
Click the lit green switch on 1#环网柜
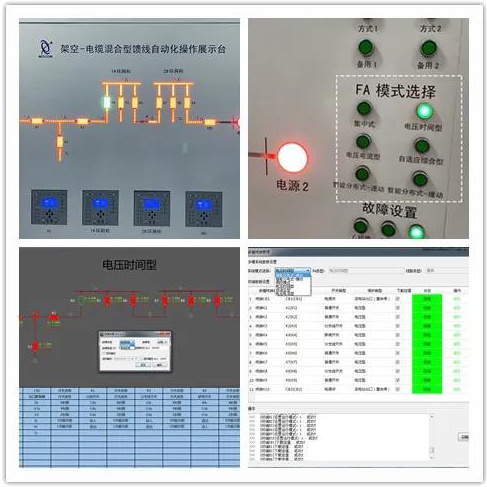(x=107, y=103)
